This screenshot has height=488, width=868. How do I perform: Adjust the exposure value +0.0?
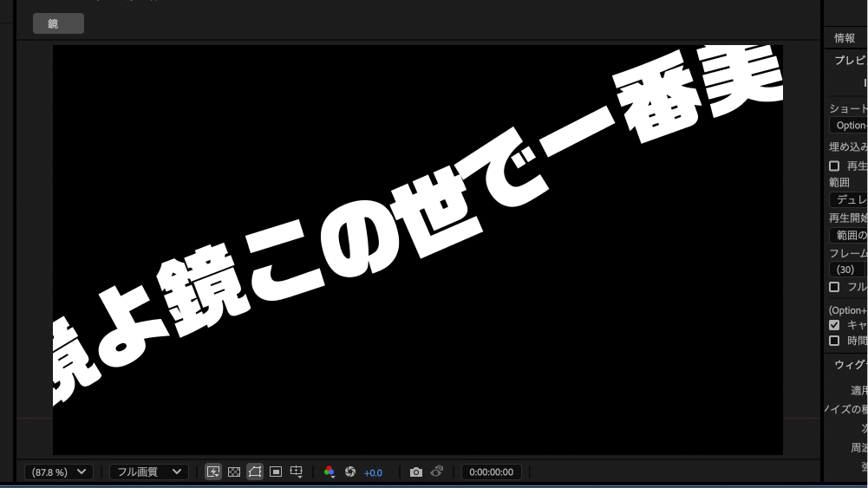click(x=373, y=472)
